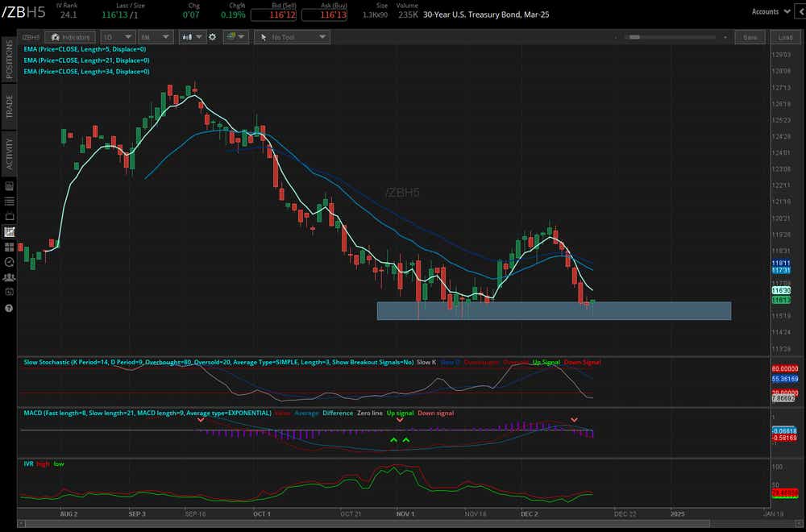Click the 80.0000 overbought level tag

(784, 369)
